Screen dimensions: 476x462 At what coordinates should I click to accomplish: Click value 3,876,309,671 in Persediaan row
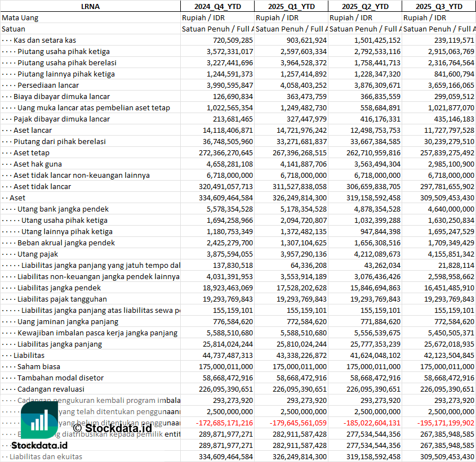tap(377, 85)
